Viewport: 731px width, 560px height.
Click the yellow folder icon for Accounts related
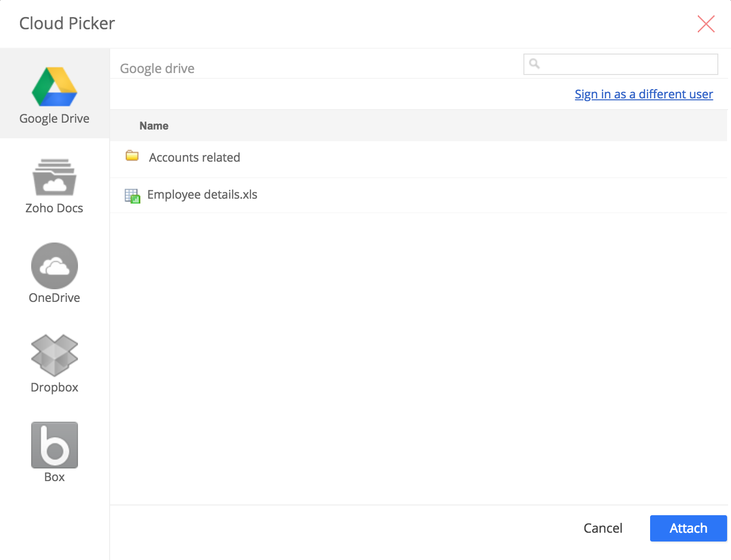click(132, 156)
